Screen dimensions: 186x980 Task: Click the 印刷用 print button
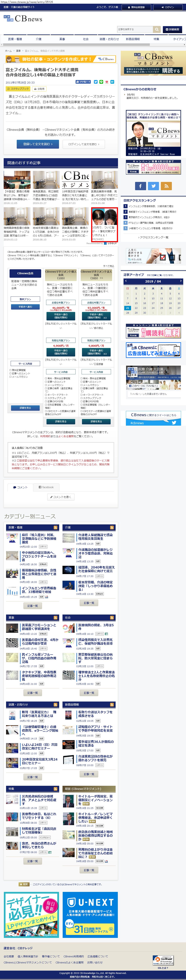click(39, 89)
